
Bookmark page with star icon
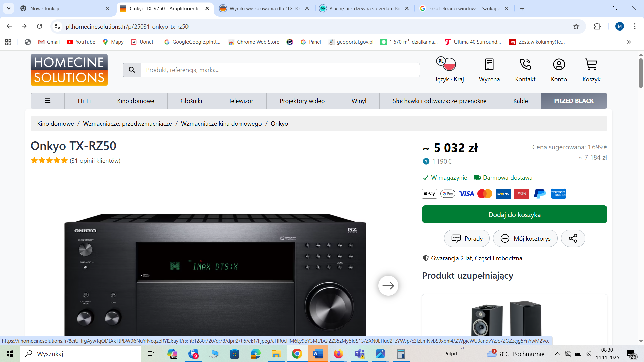pyautogui.click(x=576, y=26)
